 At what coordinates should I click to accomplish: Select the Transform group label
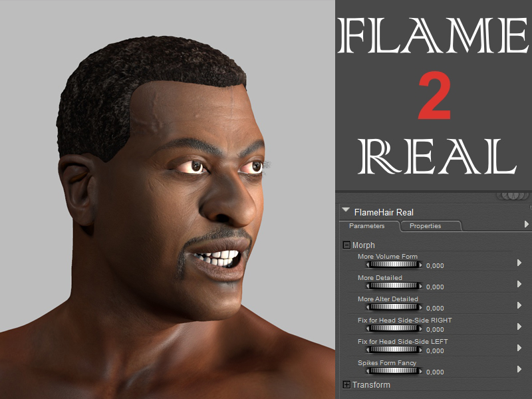[x=371, y=385]
